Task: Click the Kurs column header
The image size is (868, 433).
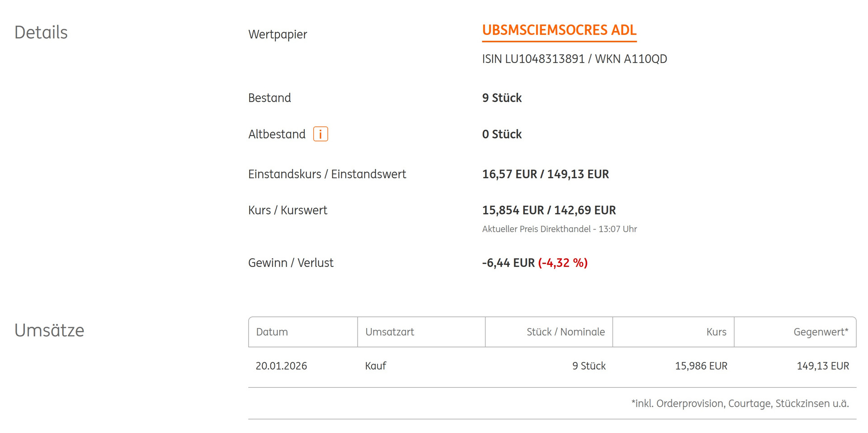Action: 716,332
